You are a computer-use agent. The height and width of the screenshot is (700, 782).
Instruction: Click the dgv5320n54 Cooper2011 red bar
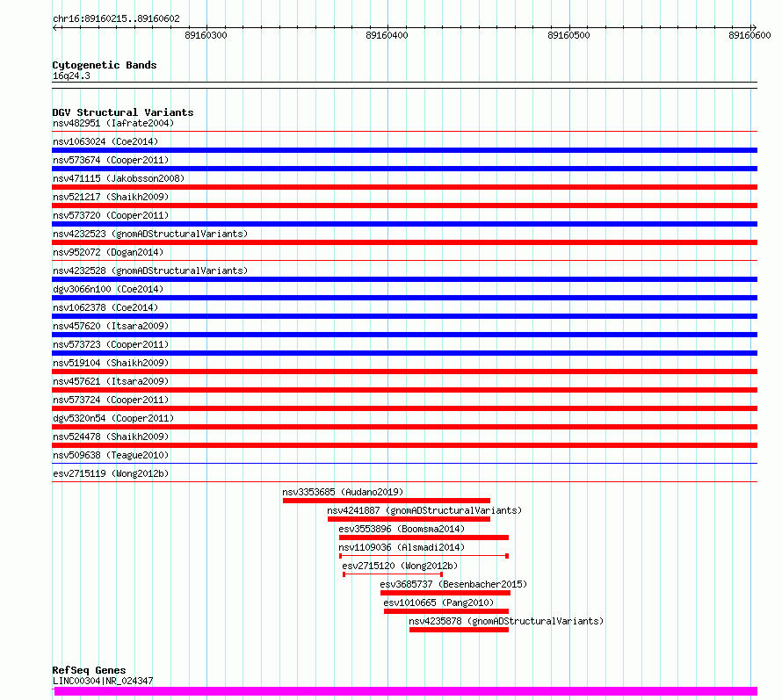click(x=404, y=427)
